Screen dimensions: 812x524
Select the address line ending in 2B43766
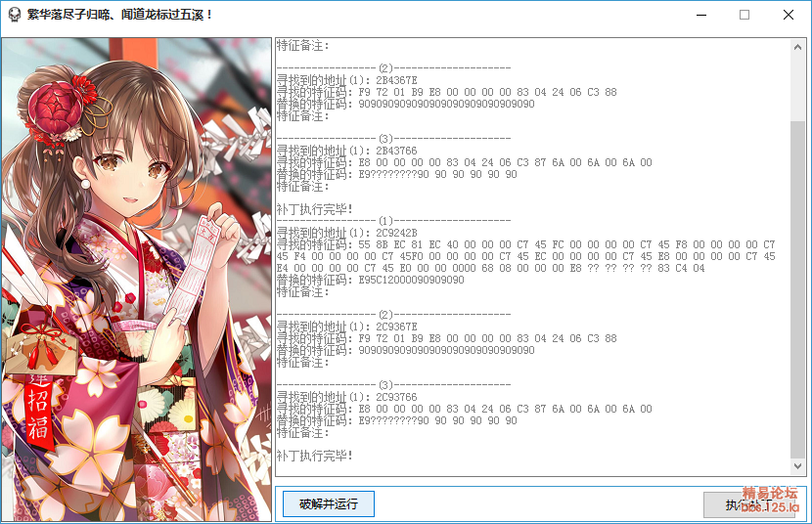point(346,151)
